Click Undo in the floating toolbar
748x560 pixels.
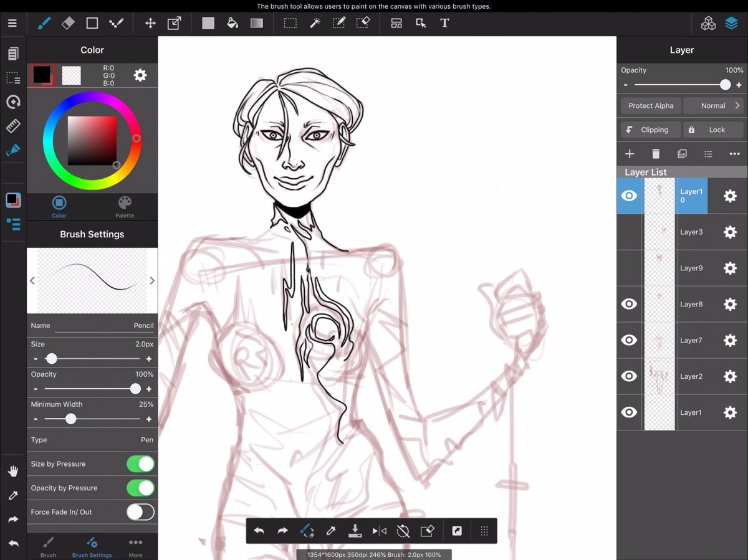pos(259,531)
